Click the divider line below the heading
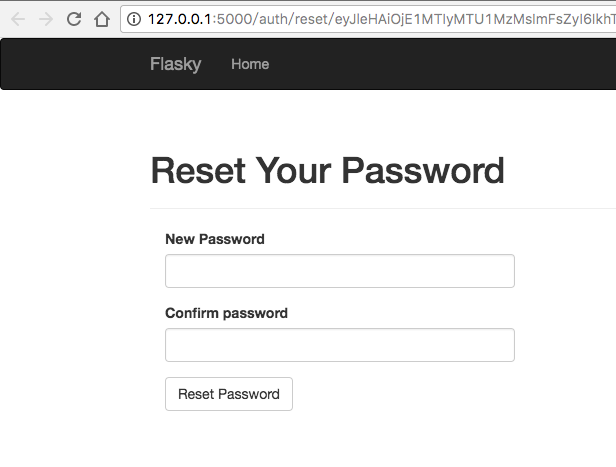The height and width of the screenshot is (467, 616). point(380,208)
